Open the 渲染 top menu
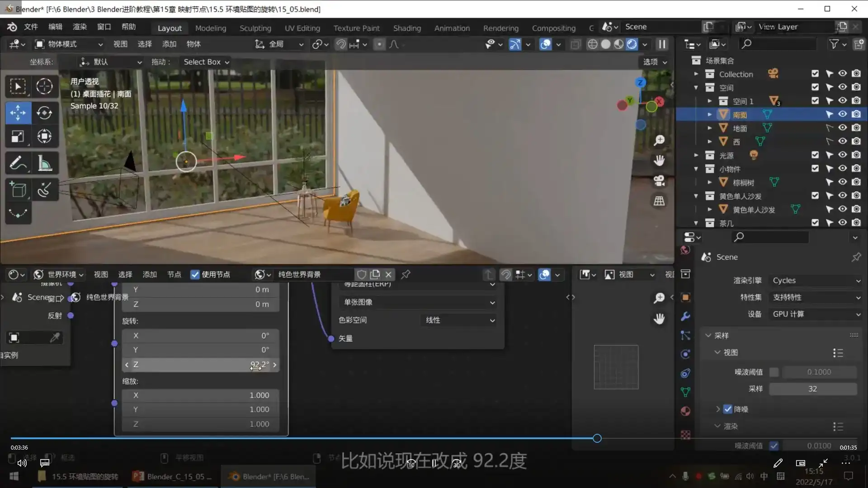The image size is (868, 488). [x=80, y=27]
